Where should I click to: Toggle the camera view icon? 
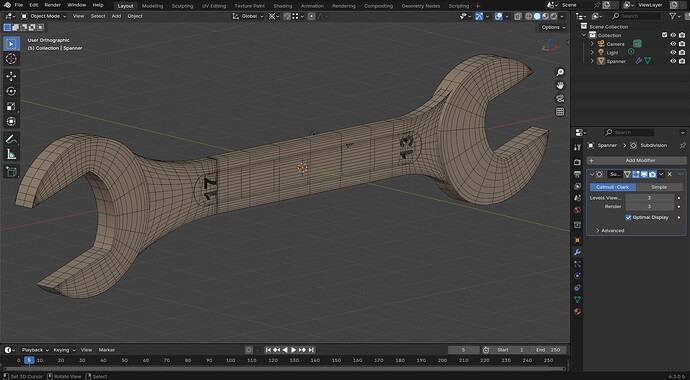coord(560,99)
